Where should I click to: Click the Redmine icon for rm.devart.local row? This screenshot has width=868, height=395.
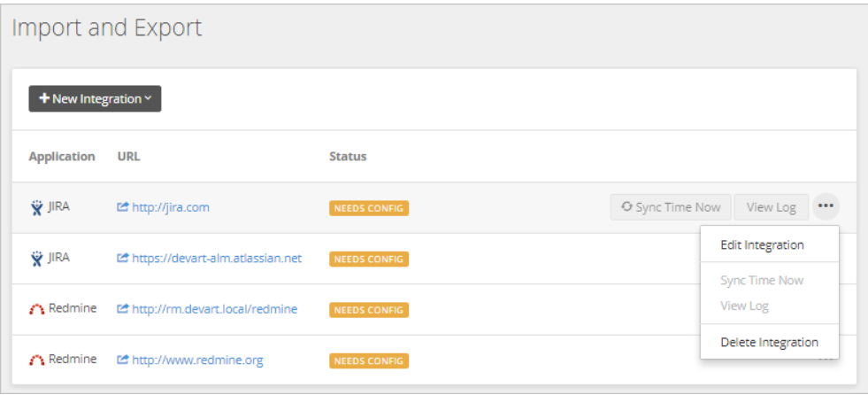[x=36, y=310]
